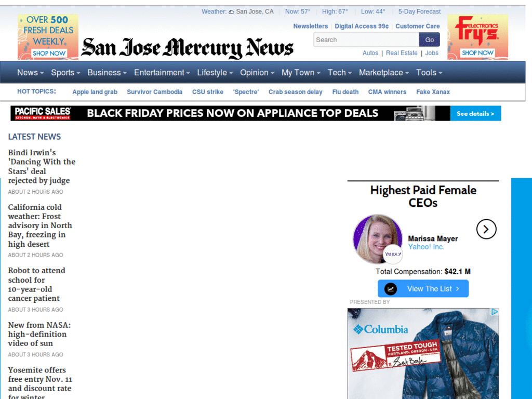Open the Marketplace dropdown
The height and width of the screenshot is (399, 532).
coord(384,73)
